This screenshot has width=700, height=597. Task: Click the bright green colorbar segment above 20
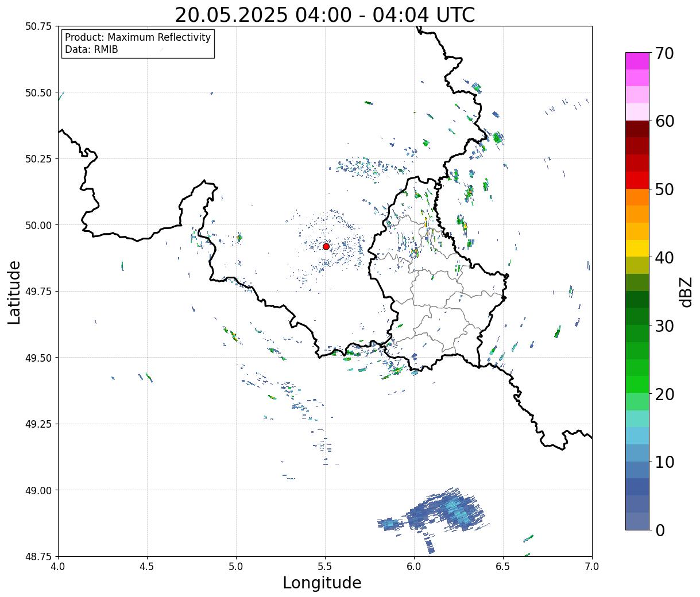point(637,385)
